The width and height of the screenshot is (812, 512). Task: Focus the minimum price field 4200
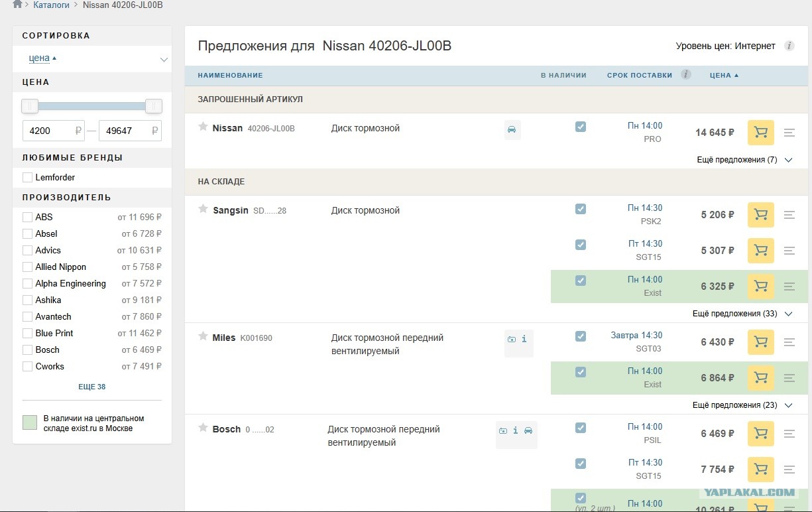pos(53,131)
